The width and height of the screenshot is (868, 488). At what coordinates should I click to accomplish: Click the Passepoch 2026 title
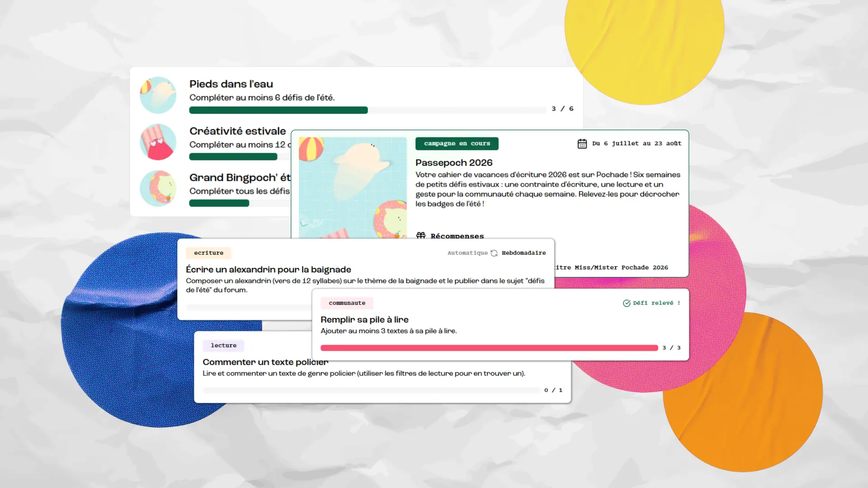454,163
